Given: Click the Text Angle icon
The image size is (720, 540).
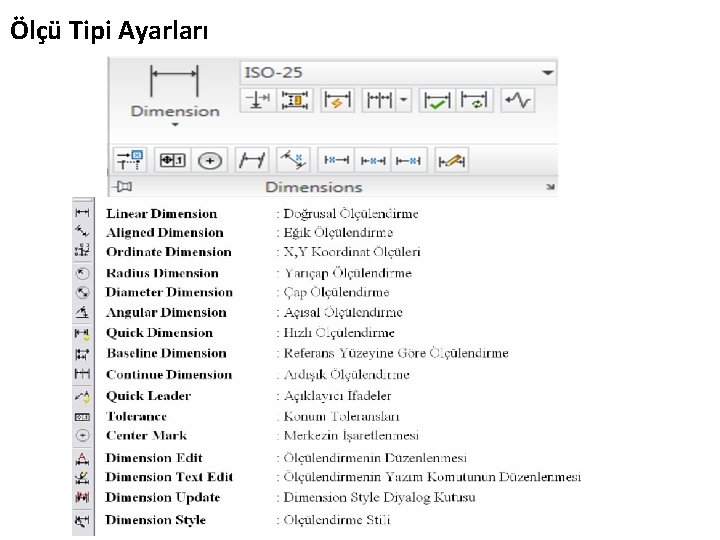Looking at the screenshot, I should [293, 160].
